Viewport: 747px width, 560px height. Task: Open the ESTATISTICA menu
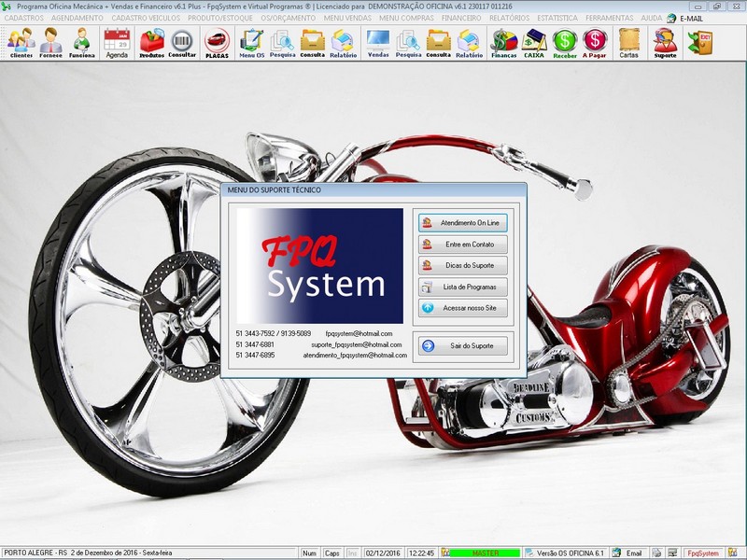[557, 18]
